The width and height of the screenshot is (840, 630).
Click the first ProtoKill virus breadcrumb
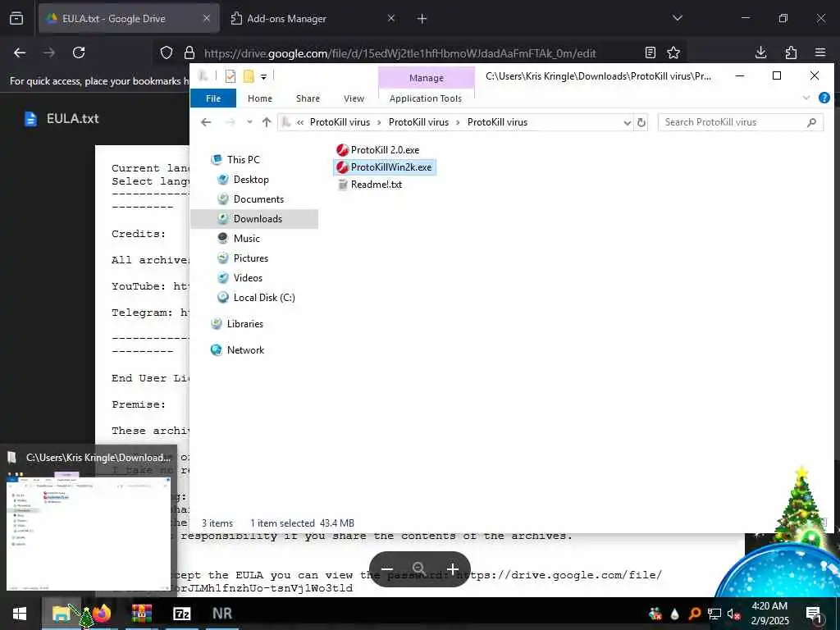point(340,122)
